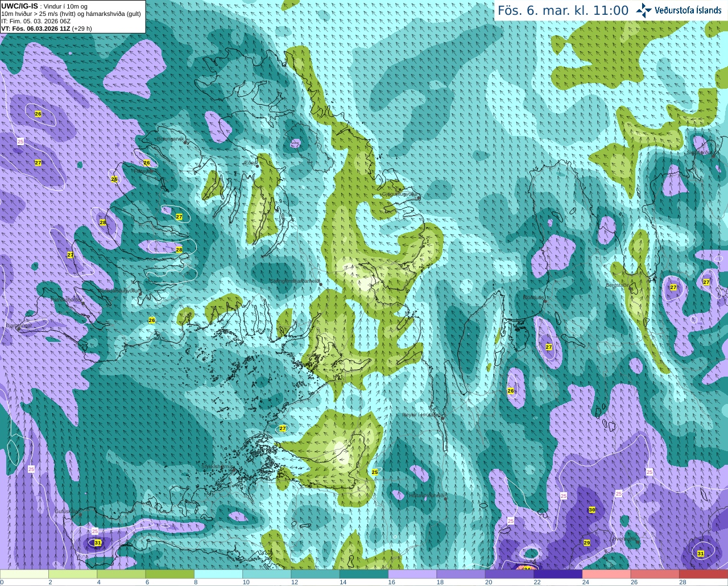This screenshot has width=728, height=586.
Task: Click the Siglufjörður station label
Action: point(699,152)
